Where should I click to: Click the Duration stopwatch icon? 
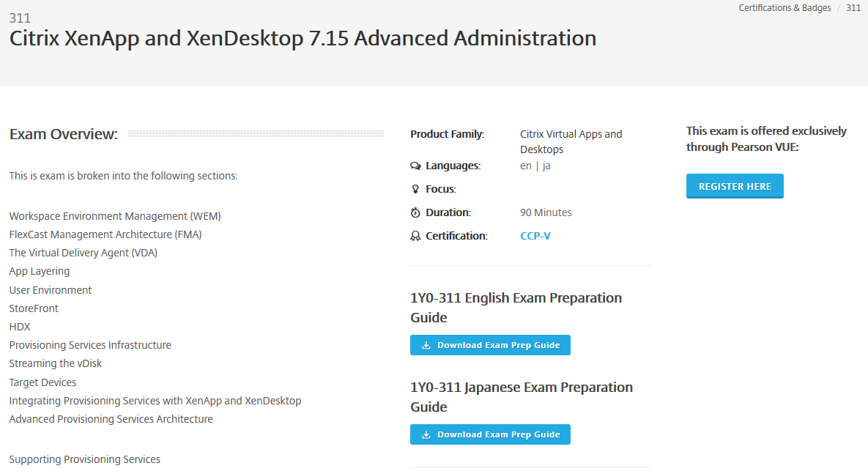click(415, 212)
